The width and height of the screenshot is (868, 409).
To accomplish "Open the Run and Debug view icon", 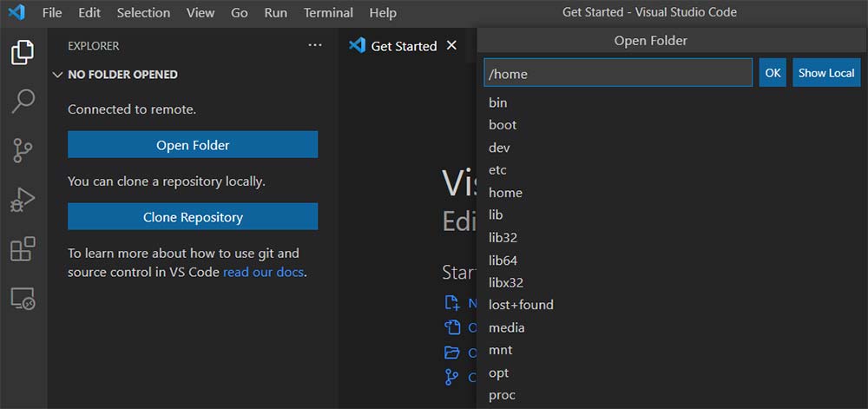I will 23,199.
